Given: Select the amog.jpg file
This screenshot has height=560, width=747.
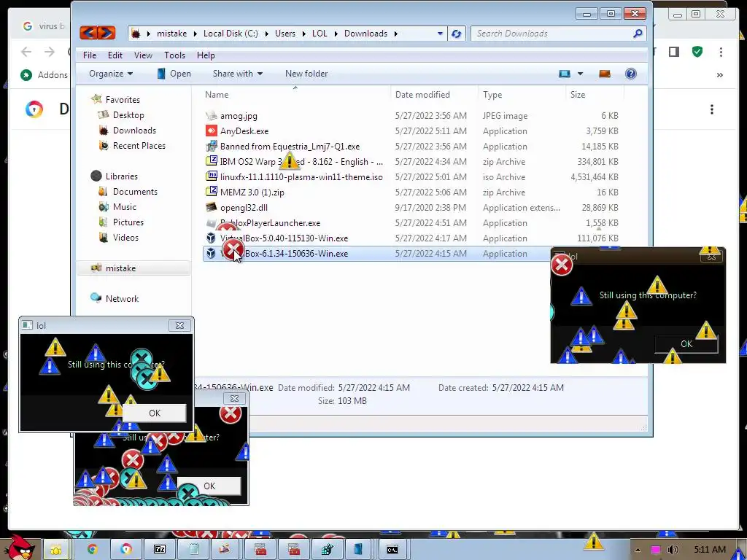Looking at the screenshot, I should (x=239, y=116).
